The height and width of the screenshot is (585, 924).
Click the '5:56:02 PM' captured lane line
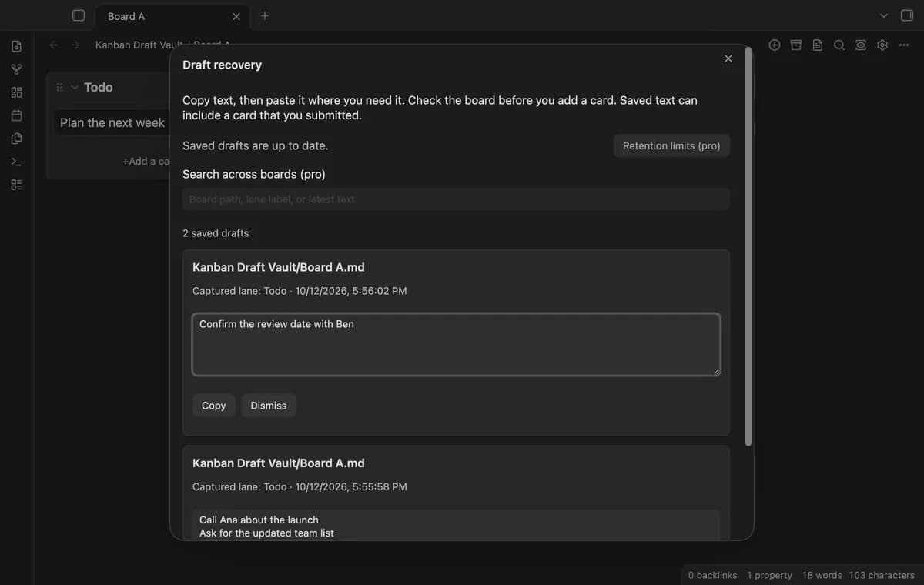pos(300,291)
